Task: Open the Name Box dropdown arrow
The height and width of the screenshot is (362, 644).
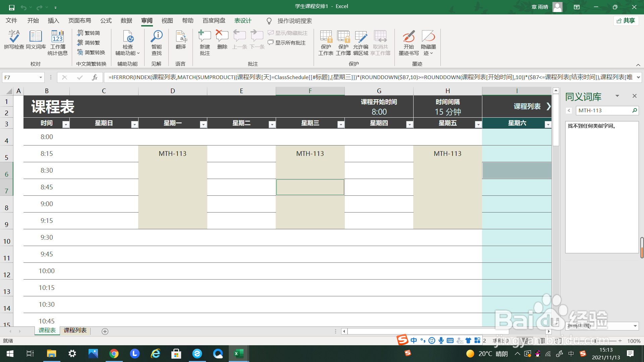Action: pyautogui.click(x=41, y=77)
